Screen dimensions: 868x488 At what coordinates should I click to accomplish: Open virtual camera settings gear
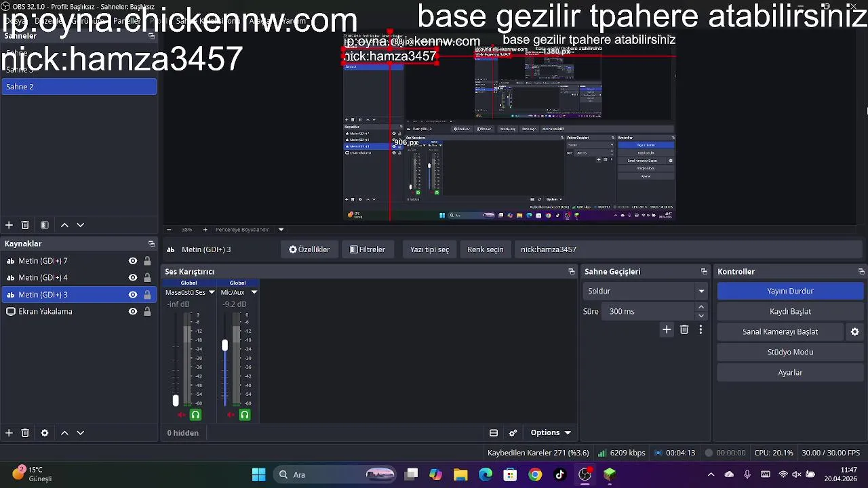[x=854, y=331]
